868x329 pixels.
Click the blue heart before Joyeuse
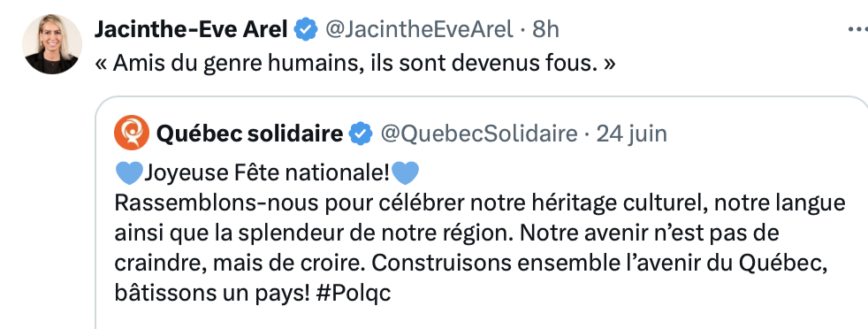click(x=129, y=173)
